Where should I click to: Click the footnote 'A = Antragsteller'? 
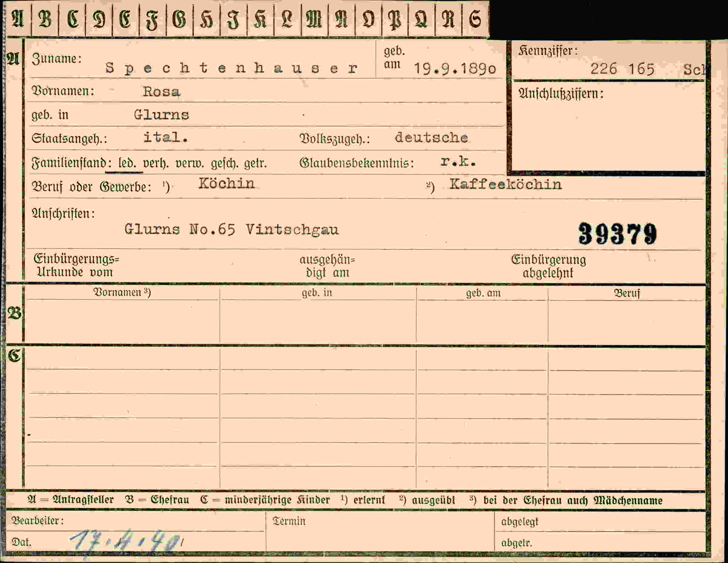click(x=70, y=500)
